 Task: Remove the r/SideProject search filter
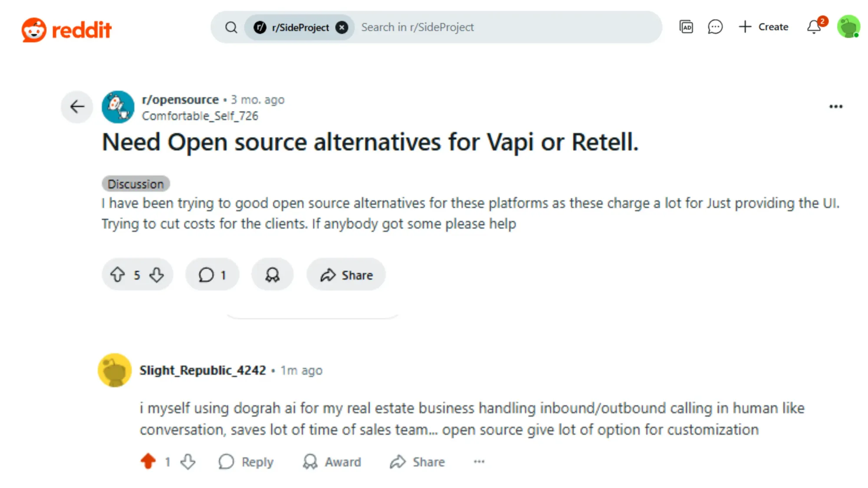342,27
